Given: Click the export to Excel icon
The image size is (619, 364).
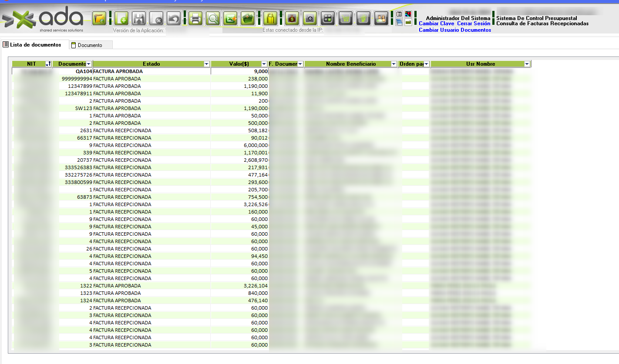Looking at the screenshot, I should (x=230, y=18).
